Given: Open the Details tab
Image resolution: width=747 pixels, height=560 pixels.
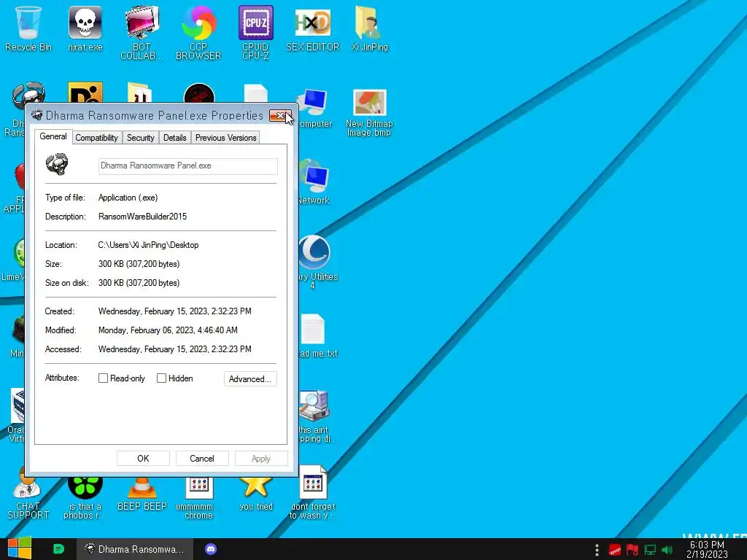Looking at the screenshot, I should click(175, 138).
